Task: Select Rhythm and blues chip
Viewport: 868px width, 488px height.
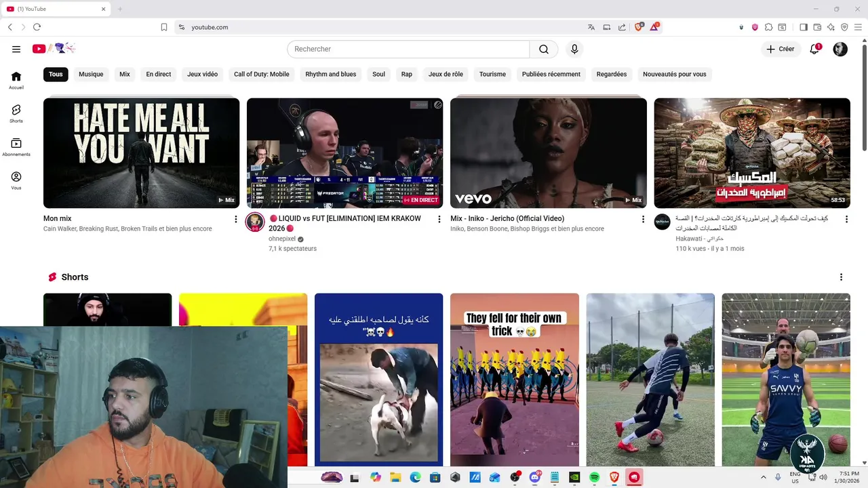Action: [x=331, y=74]
